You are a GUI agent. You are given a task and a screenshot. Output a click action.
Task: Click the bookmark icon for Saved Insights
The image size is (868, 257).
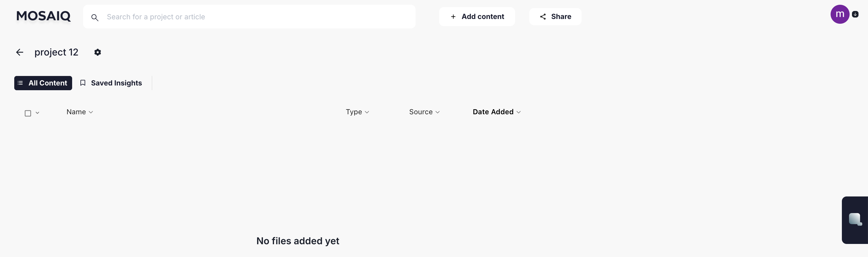(x=83, y=83)
